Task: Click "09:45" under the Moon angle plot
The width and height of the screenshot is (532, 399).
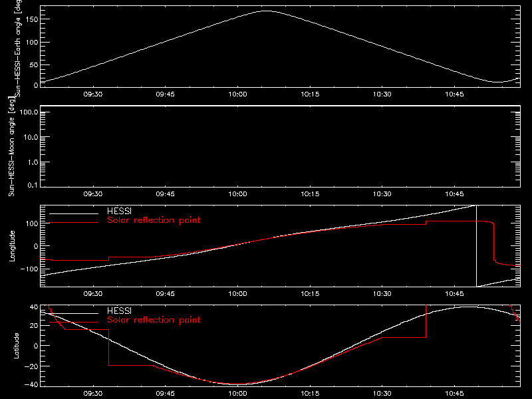Action: coord(165,194)
